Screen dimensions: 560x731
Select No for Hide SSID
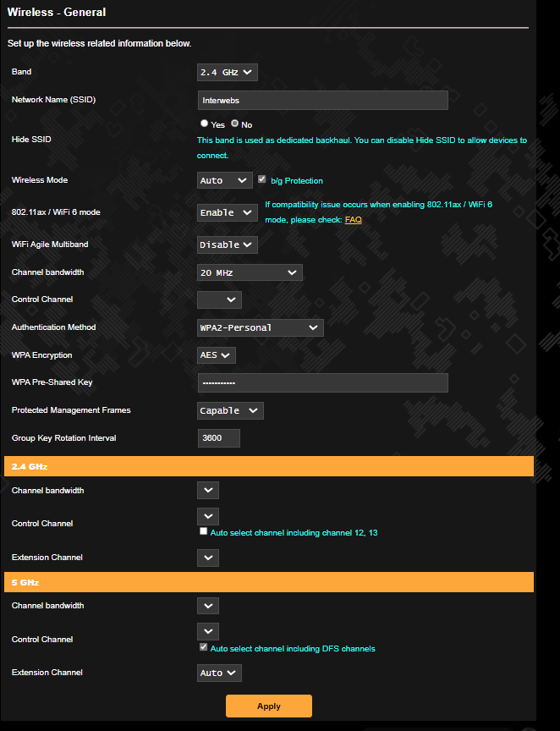pyautogui.click(x=234, y=123)
